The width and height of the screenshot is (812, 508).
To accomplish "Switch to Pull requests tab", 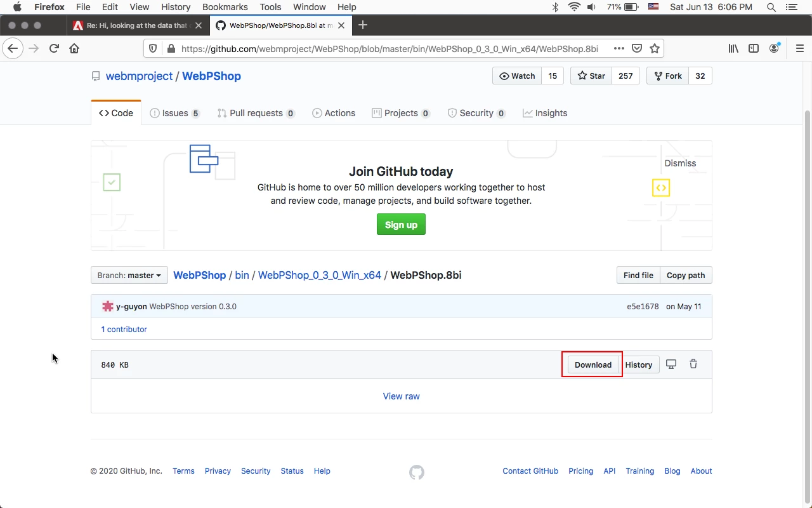I will click(x=256, y=113).
